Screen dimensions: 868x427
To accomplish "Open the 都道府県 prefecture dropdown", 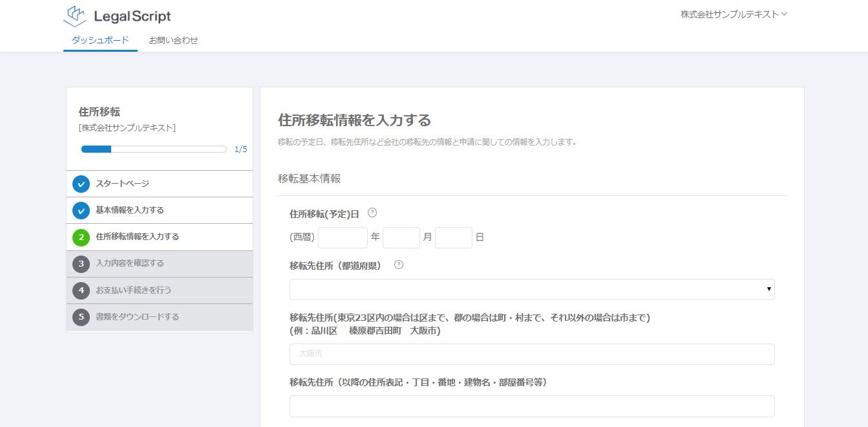I will point(531,289).
